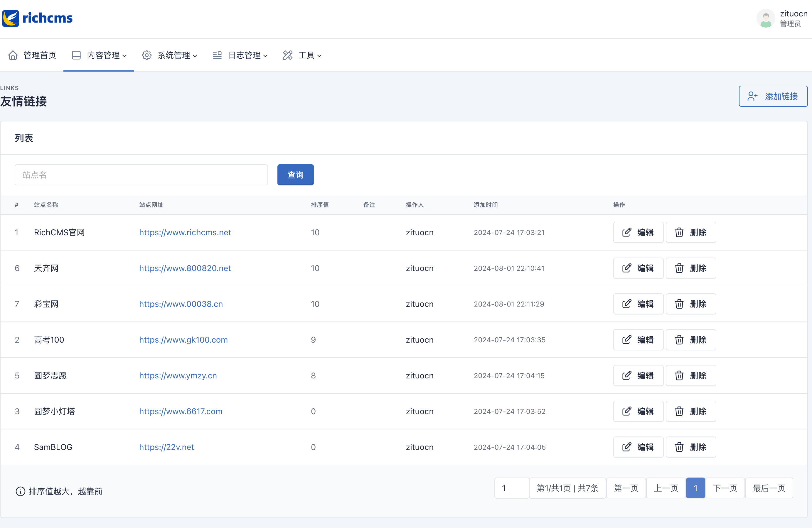Select the highlighted page 1 button
This screenshot has height=528, width=812.
click(x=695, y=488)
